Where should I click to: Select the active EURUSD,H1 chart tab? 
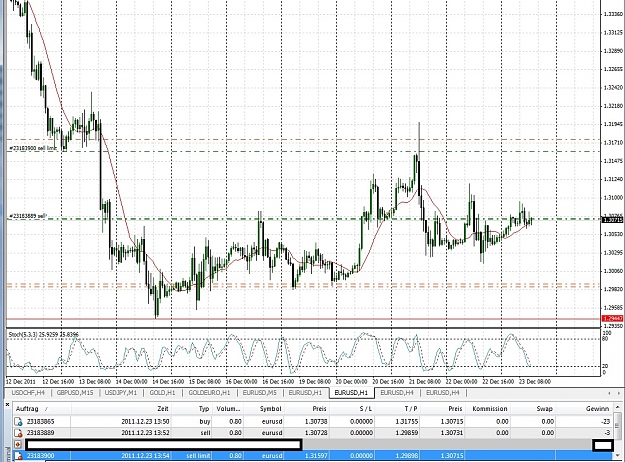351,393
